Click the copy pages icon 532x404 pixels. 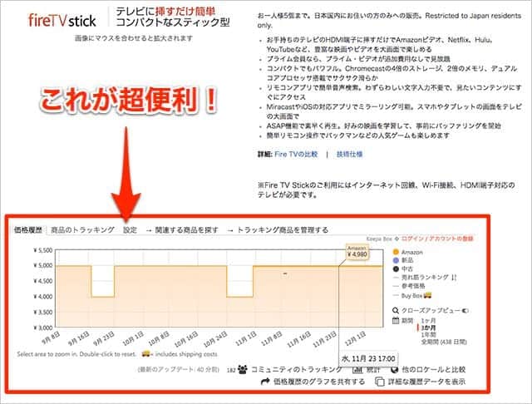[380, 382]
